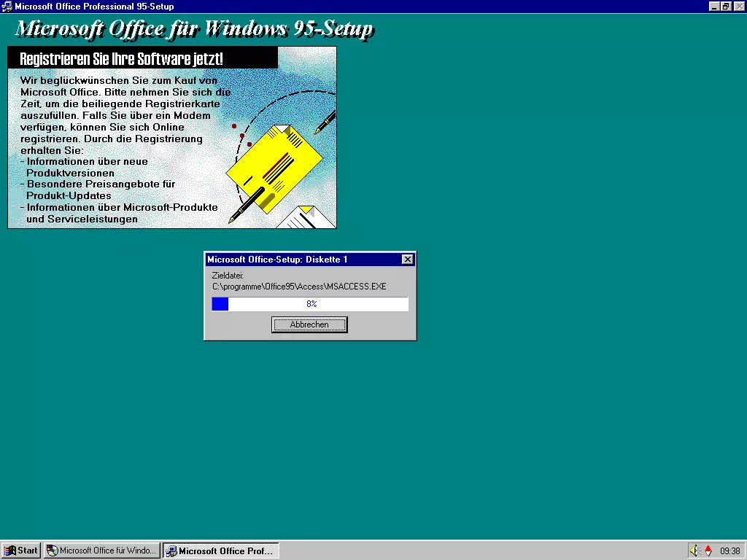Restore down the Office Professional 95-Setup window

tap(726, 6)
